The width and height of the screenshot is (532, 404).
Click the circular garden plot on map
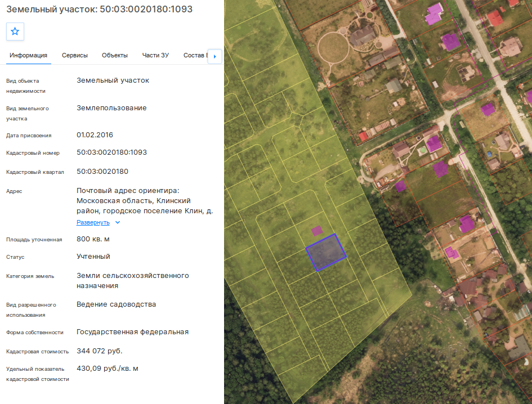pyautogui.click(x=333, y=47)
